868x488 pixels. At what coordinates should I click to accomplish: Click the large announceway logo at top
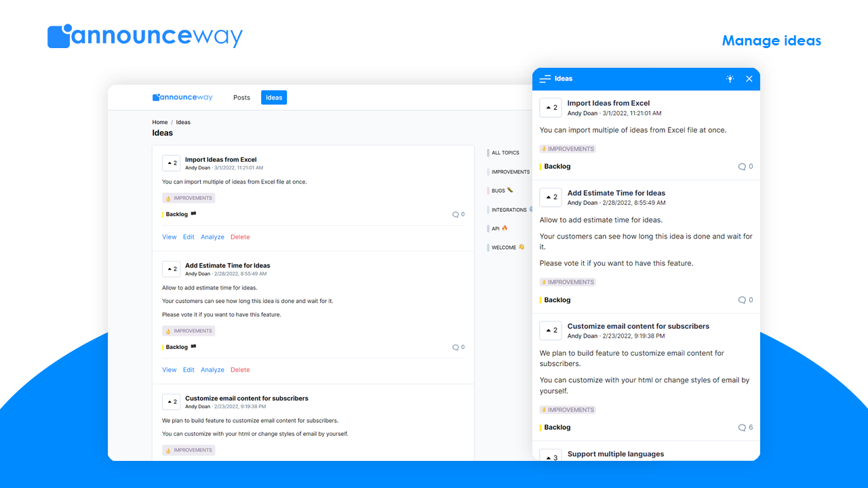(x=145, y=36)
